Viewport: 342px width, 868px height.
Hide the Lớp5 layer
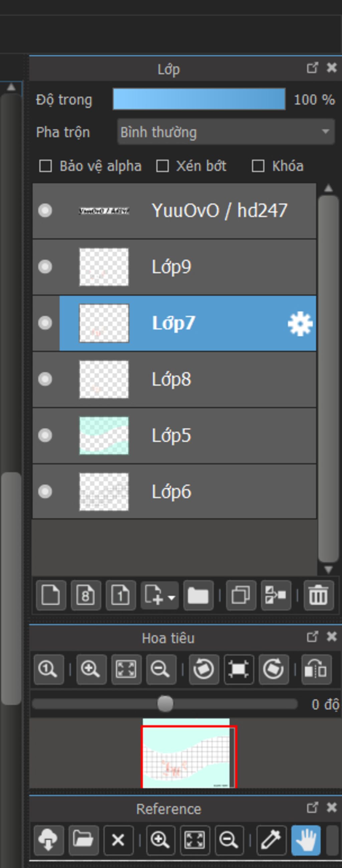45,435
